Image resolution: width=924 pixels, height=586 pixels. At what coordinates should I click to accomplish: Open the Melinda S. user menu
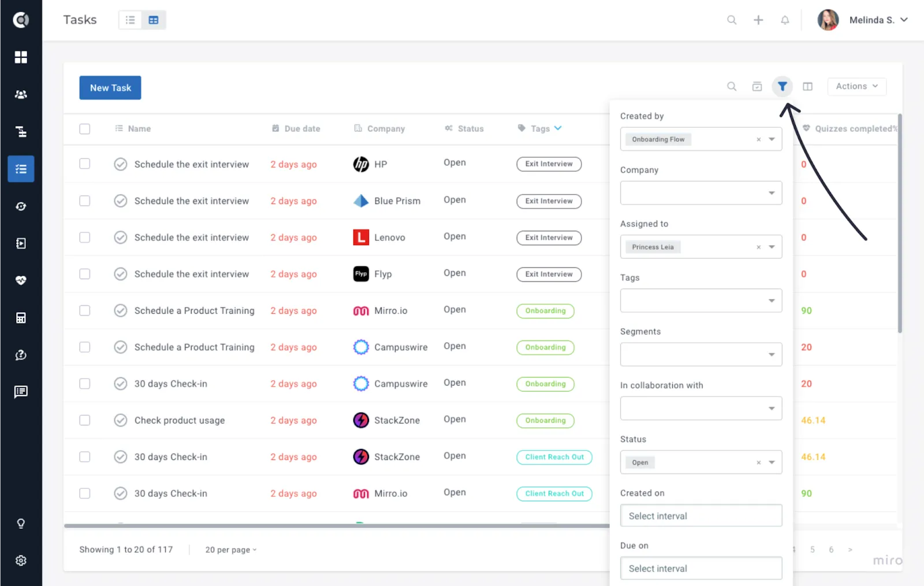[863, 20]
